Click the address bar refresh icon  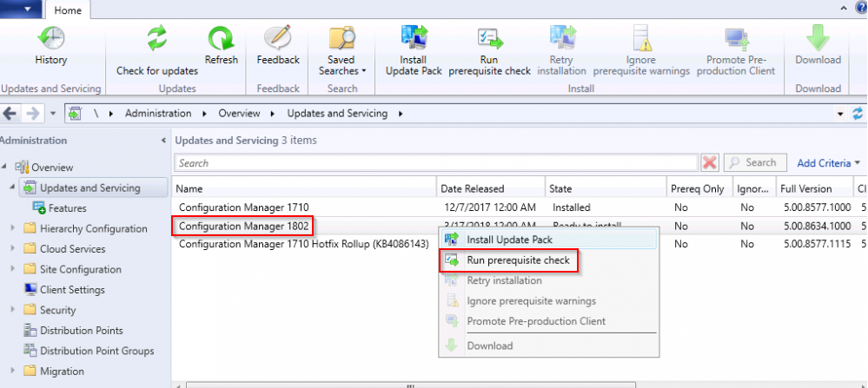[x=858, y=114]
